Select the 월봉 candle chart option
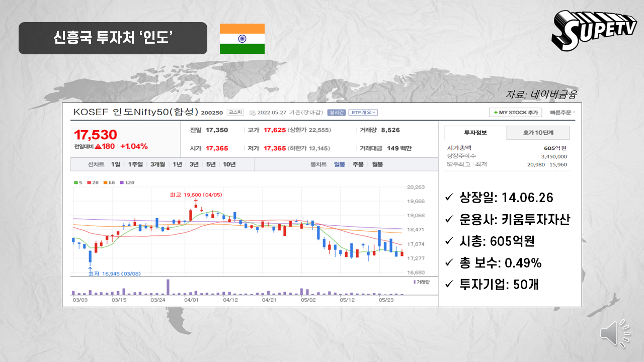This screenshot has height=362, width=644. coord(377,164)
